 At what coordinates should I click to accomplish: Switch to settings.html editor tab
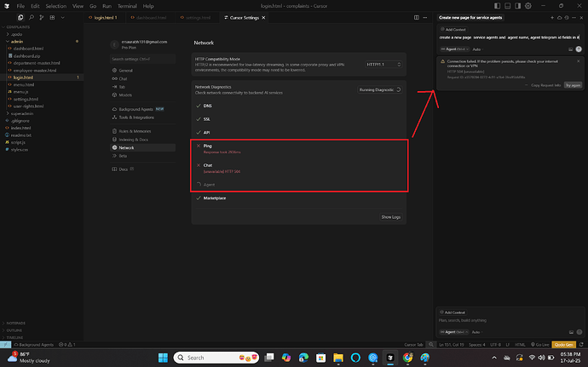click(x=196, y=18)
